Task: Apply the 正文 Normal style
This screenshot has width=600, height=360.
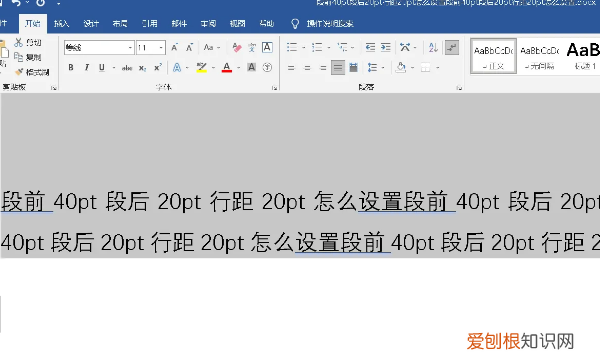Action: pyautogui.click(x=493, y=56)
